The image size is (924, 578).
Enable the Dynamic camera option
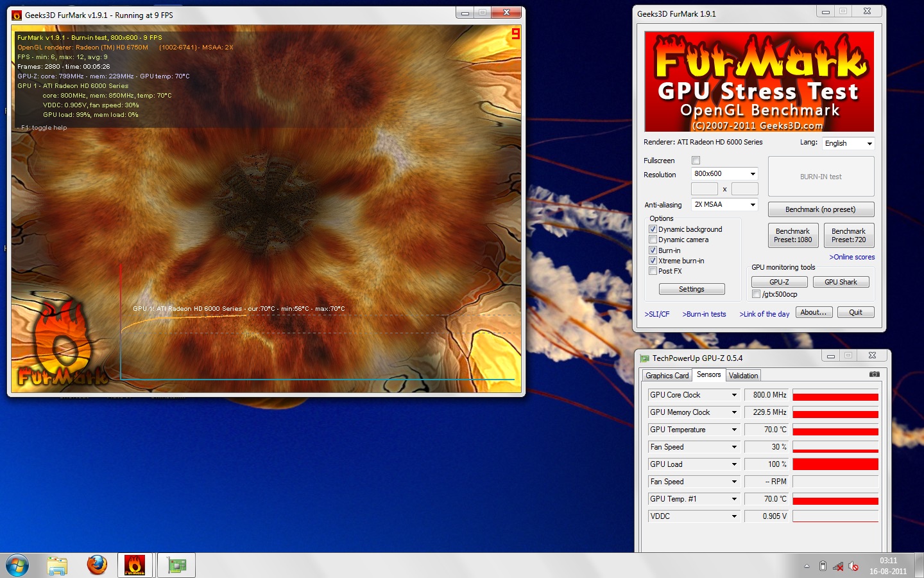tap(653, 240)
